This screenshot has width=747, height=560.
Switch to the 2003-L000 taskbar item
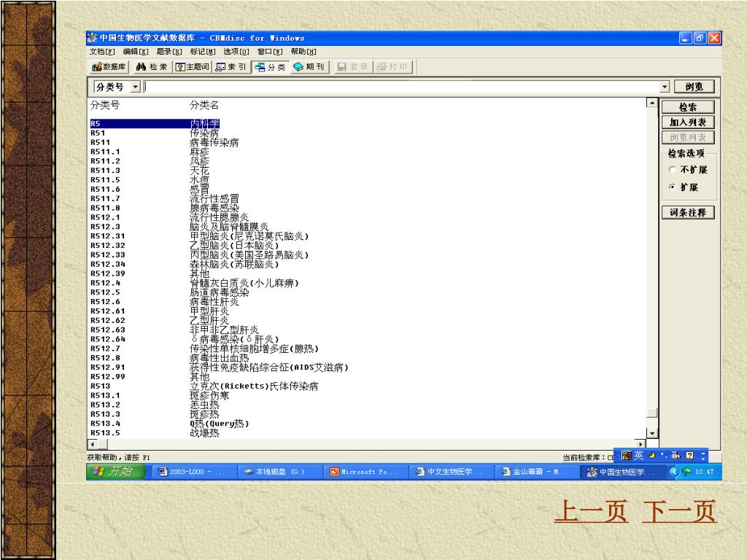[x=194, y=472]
